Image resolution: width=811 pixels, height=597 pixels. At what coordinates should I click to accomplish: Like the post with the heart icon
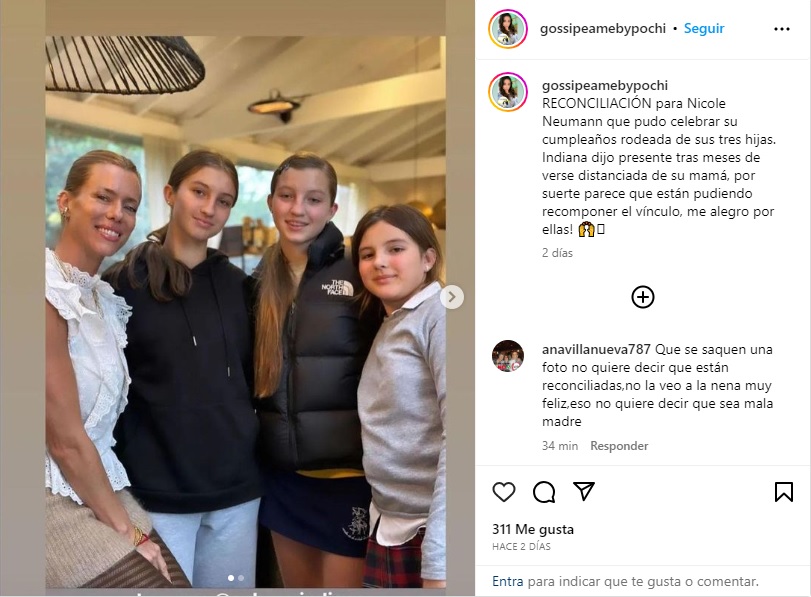504,491
